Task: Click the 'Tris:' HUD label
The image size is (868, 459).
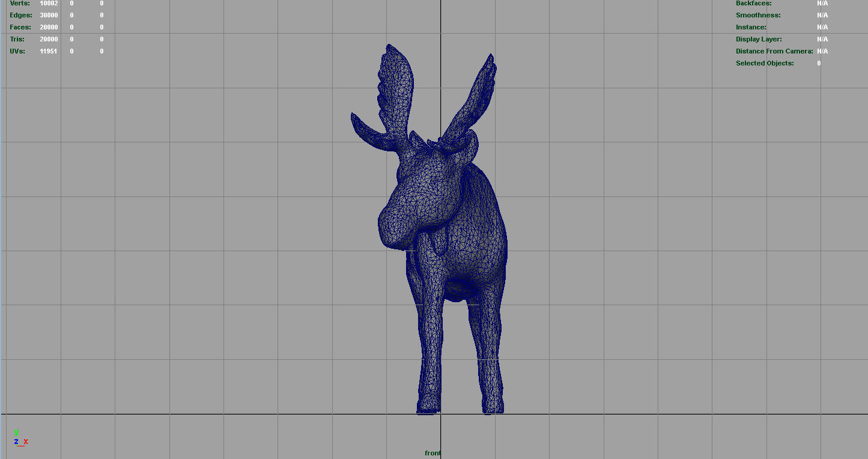Action: point(17,39)
